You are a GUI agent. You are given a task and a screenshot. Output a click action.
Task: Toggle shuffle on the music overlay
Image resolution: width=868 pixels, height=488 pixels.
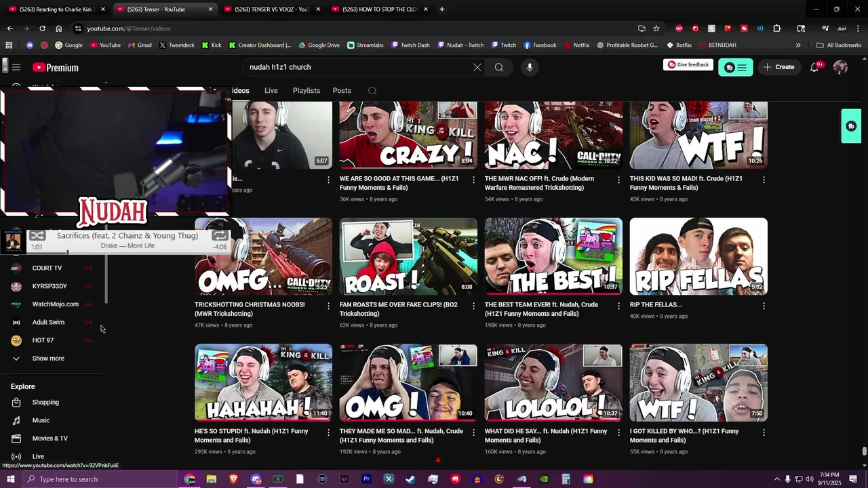(37, 236)
